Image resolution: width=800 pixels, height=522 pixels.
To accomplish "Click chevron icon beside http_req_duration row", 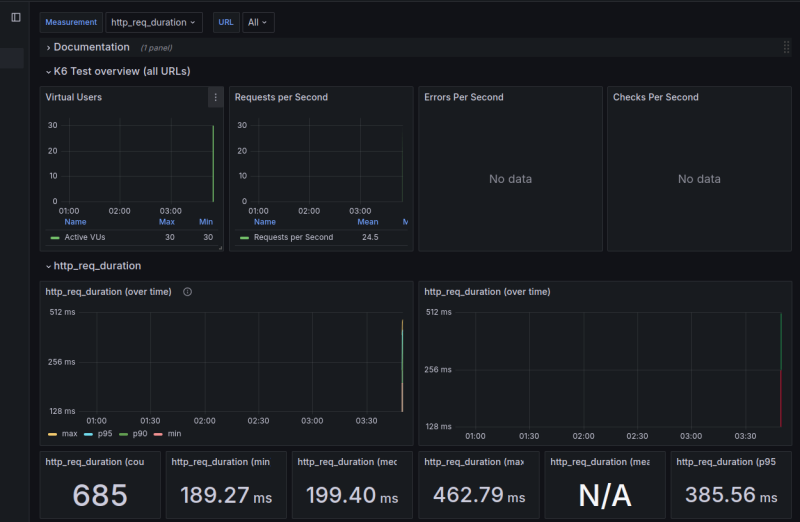I will click(x=47, y=266).
